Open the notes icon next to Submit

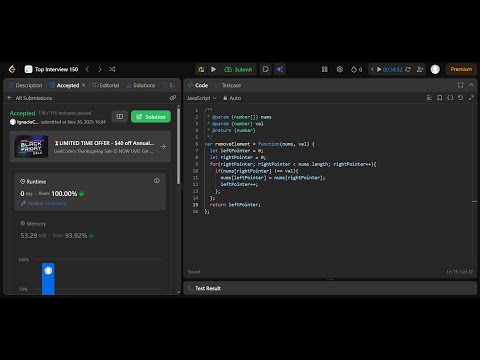click(266, 69)
